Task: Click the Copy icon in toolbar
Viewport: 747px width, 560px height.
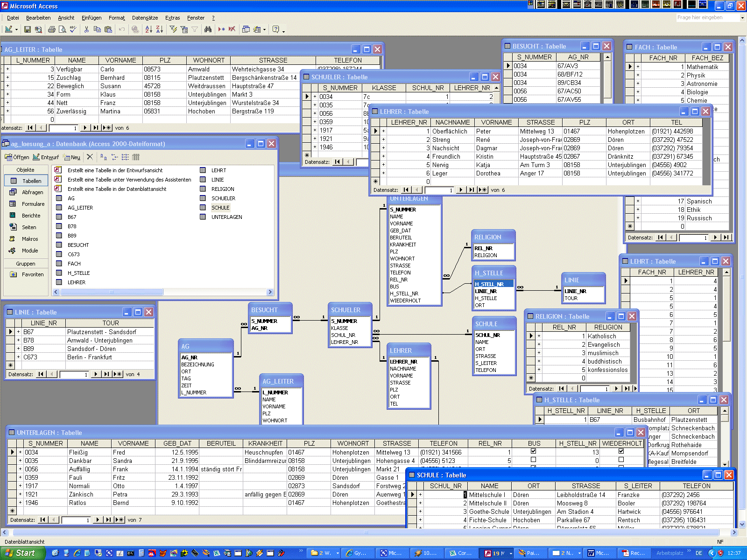Action: [x=97, y=29]
